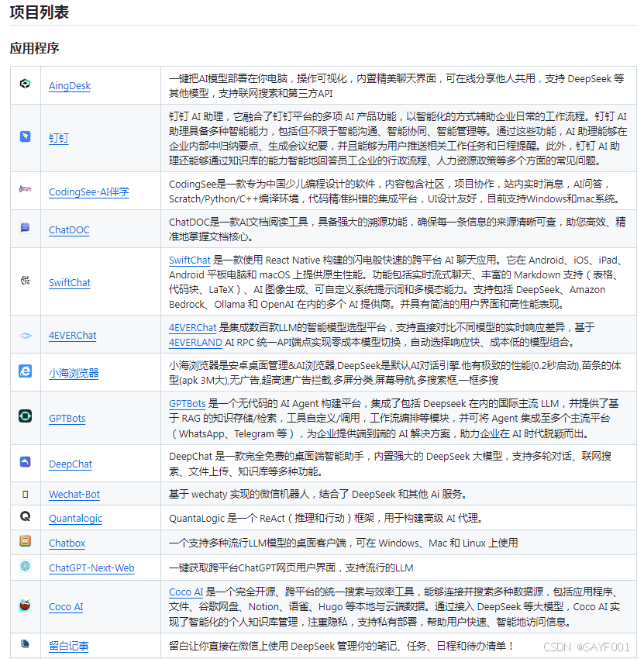This screenshot has height=659, width=644.
Task: Click the Chatbox orange icon
Action: [x=26, y=541]
